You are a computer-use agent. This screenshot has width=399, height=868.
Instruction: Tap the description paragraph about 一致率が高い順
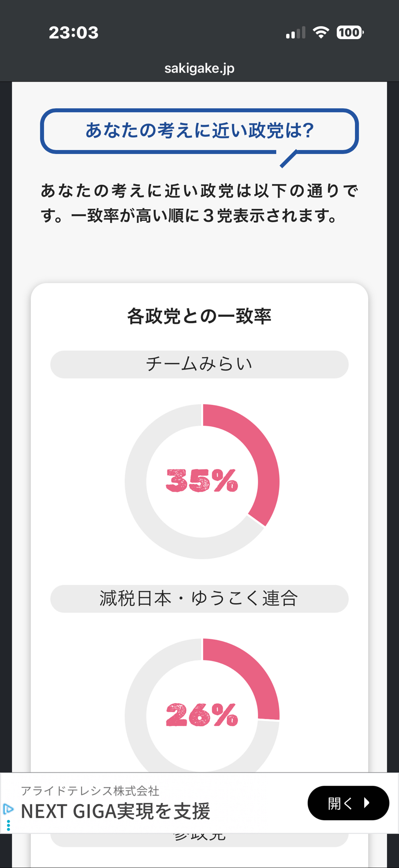tap(199, 203)
